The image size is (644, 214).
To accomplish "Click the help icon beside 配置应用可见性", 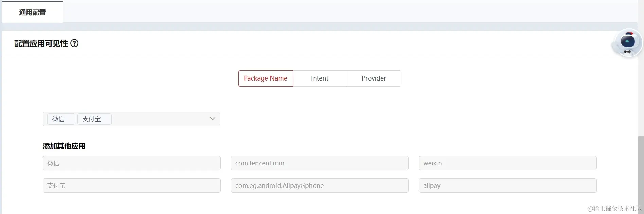I will pos(74,43).
